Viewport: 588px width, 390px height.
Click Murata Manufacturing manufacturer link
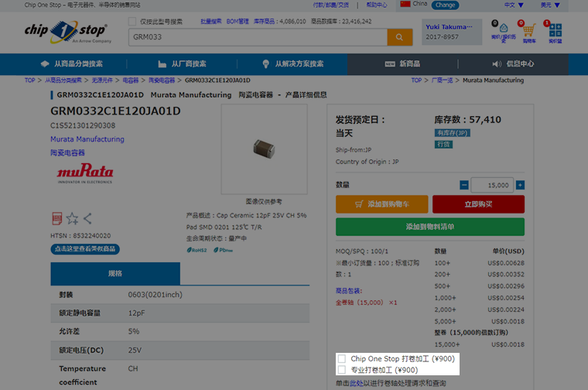point(87,139)
